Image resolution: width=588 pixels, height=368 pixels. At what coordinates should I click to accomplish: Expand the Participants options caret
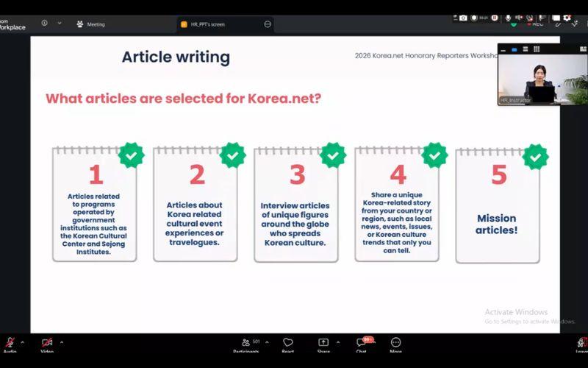(267, 342)
